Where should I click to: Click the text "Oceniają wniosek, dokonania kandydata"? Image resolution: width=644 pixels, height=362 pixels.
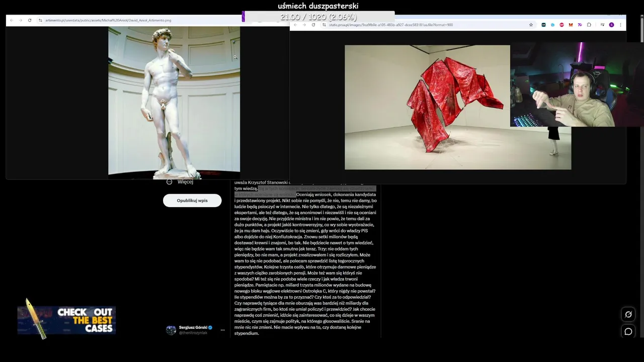click(336, 195)
